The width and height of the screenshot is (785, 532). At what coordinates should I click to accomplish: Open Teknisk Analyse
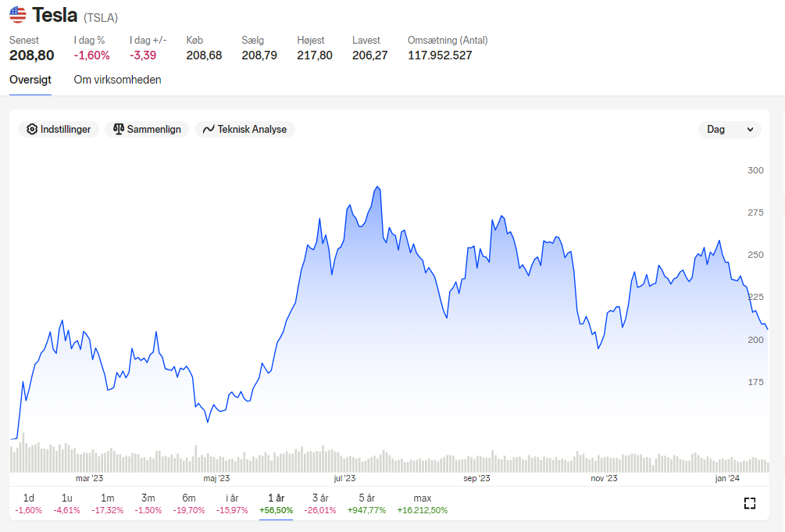click(244, 129)
